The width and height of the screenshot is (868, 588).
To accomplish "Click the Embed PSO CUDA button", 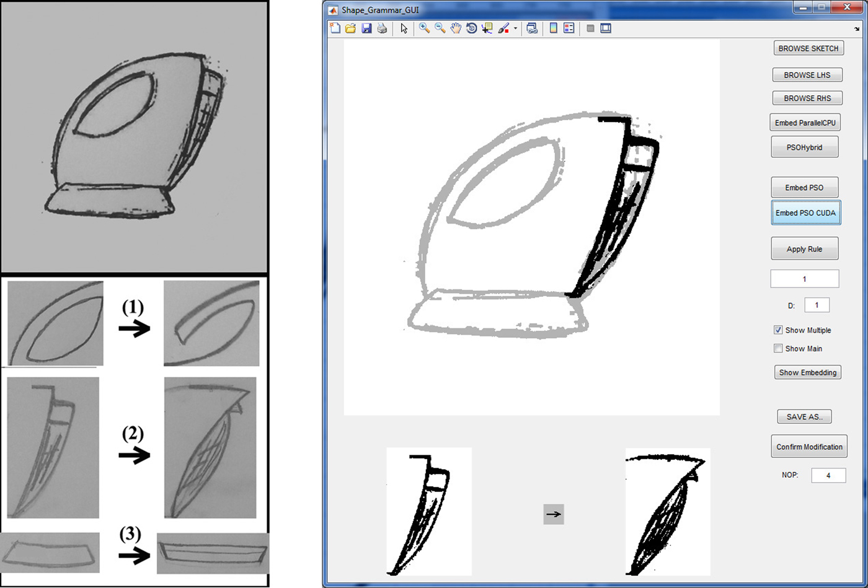I will click(805, 213).
